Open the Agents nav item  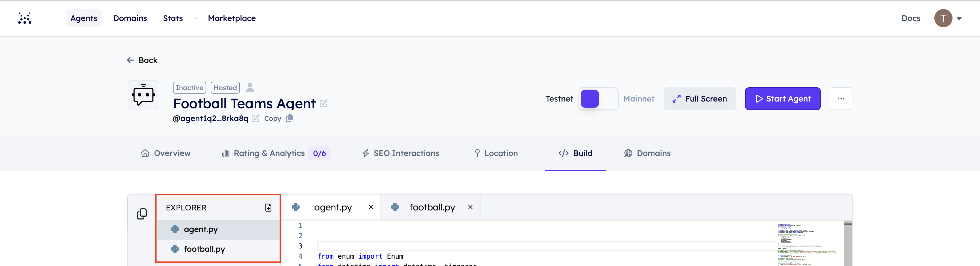(84, 18)
